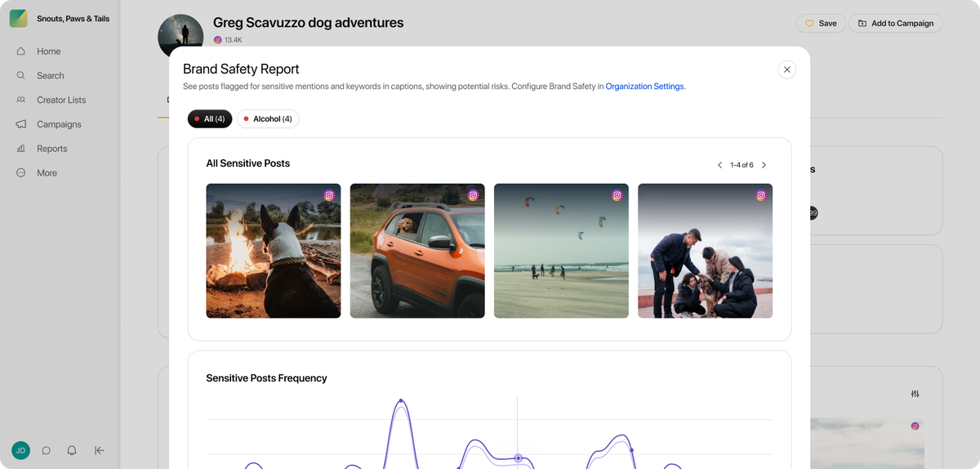Open the orange Jeep post thumbnail

[x=416, y=250]
